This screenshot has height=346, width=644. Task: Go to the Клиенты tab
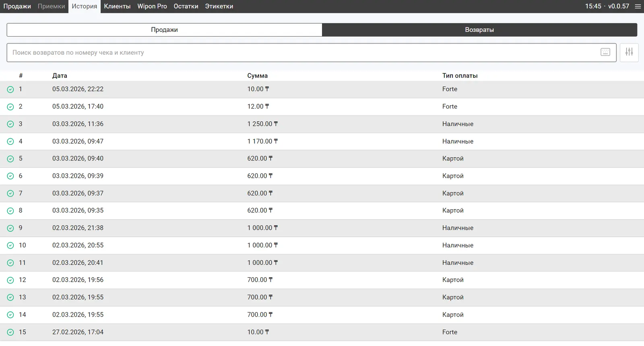click(117, 6)
